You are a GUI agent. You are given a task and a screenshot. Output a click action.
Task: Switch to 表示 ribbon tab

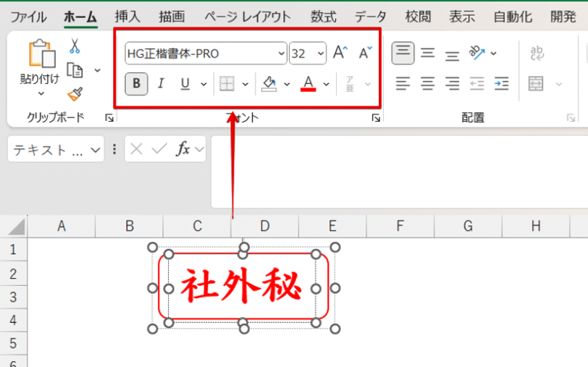[x=462, y=17]
